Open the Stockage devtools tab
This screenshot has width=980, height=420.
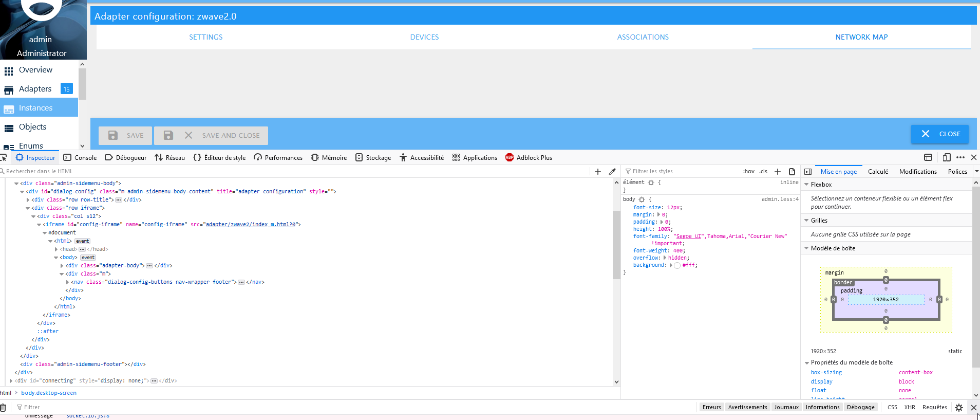coord(373,158)
